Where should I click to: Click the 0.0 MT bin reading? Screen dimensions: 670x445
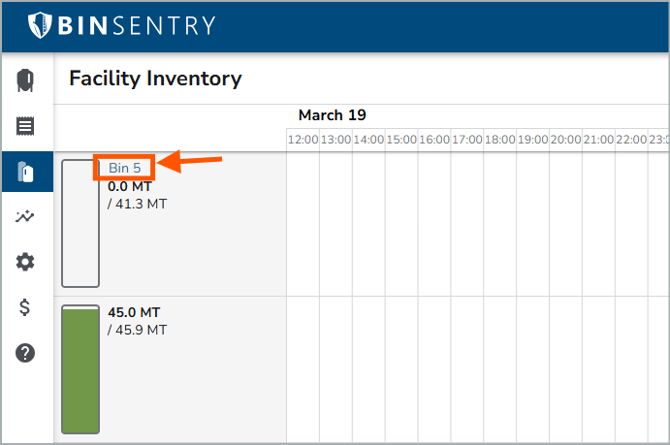click(x=130, y=186)
